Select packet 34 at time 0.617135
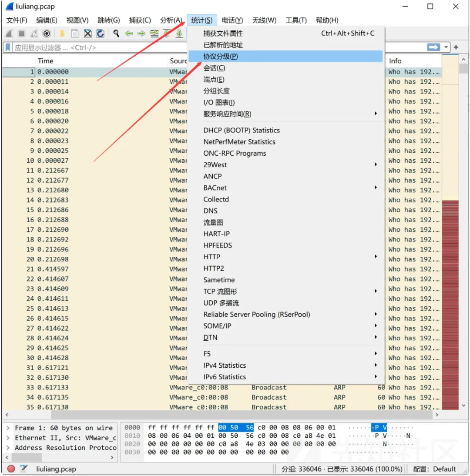470x476 pixels. click(x=222, y=397)
